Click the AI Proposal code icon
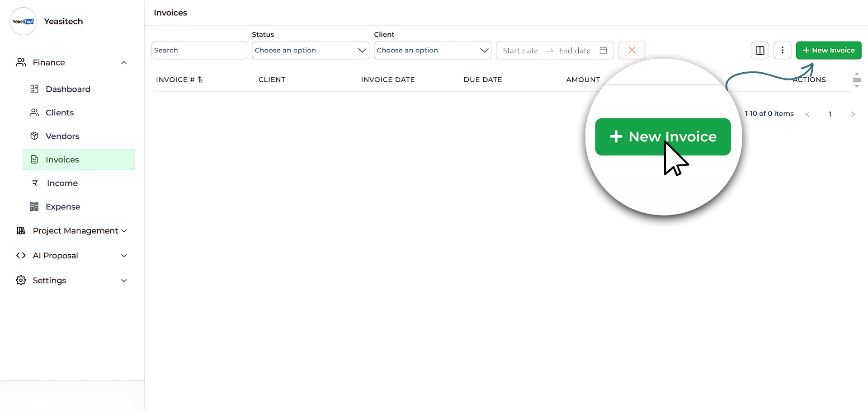The width and height of the screenshot is (868, 411). (21, 255)
